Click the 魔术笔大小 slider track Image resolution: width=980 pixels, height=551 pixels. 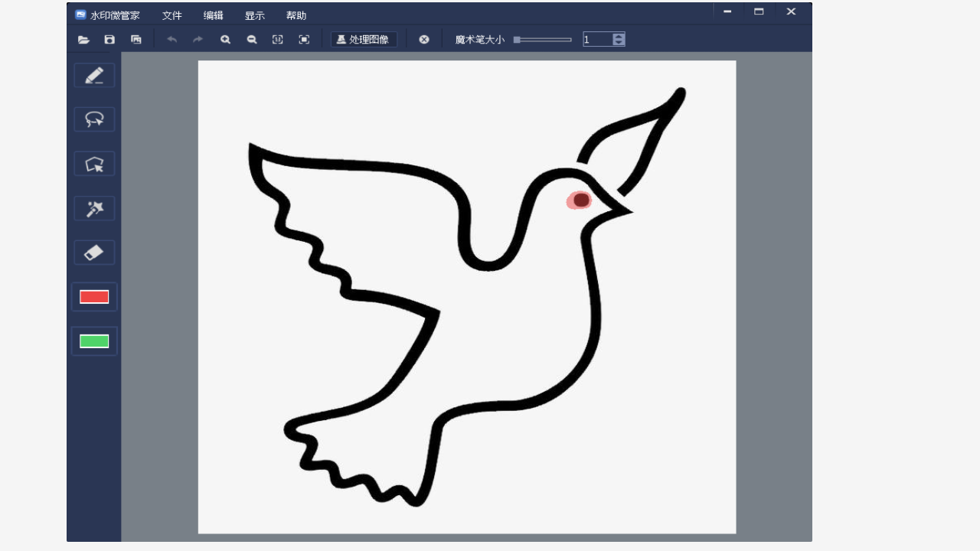(x=544, y=40)
